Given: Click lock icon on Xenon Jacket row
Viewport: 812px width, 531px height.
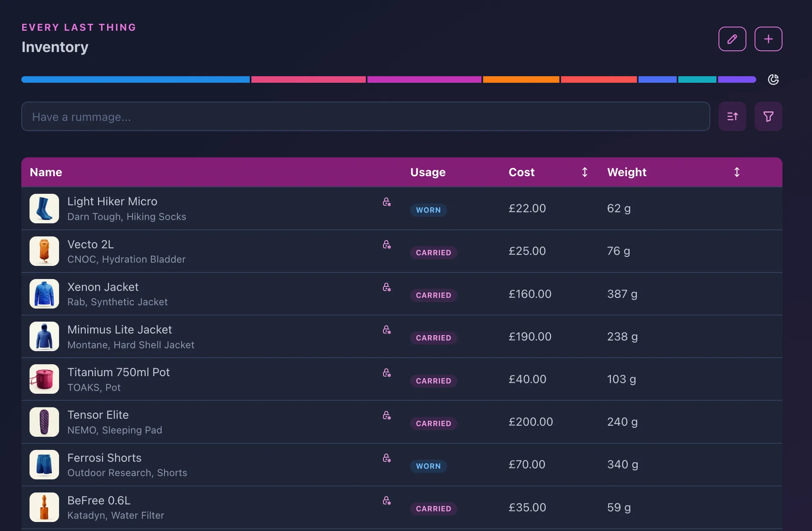Looking at the screenshot, I should point(387,287).
